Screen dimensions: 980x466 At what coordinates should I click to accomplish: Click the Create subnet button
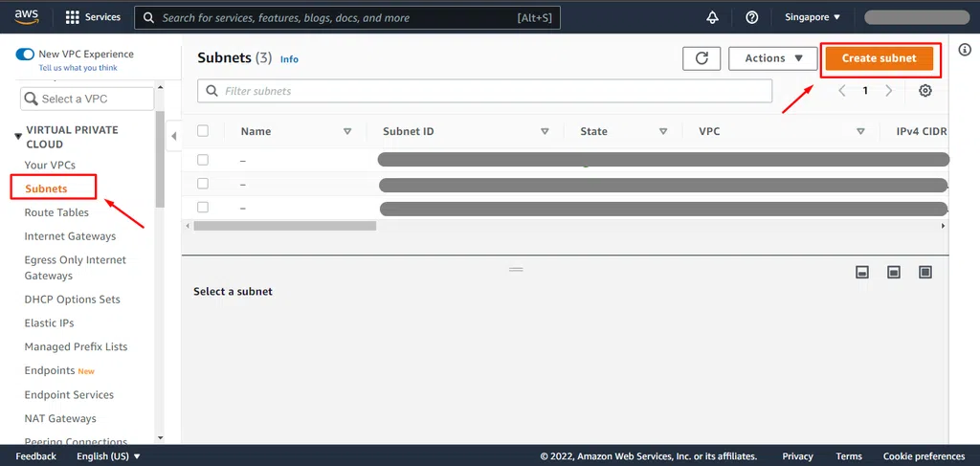tap(879, 58)
